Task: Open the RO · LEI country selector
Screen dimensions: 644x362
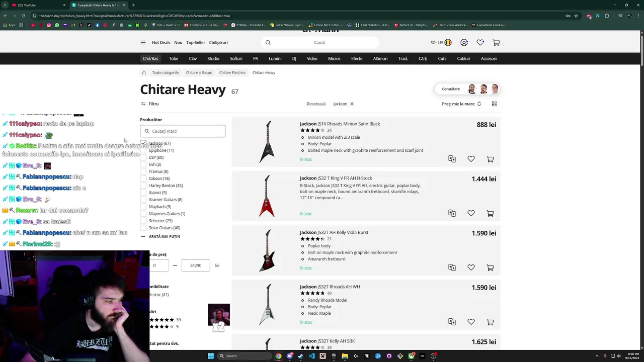Action: (441, 43)
